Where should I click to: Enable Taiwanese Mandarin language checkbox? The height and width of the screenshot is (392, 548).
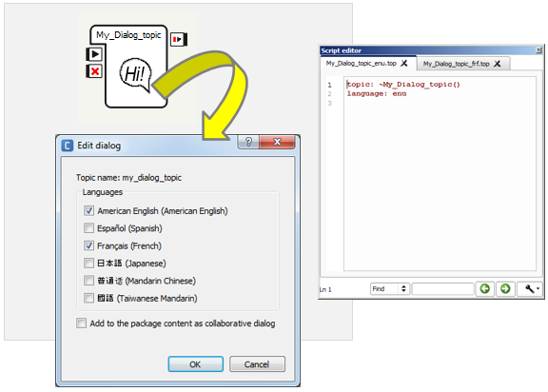(88, 298)
